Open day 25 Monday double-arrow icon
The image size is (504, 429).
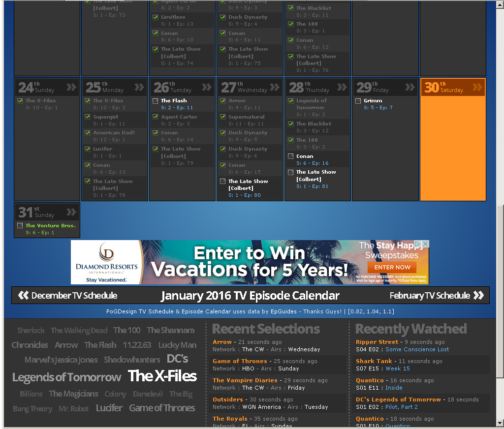tap(139, 87)
